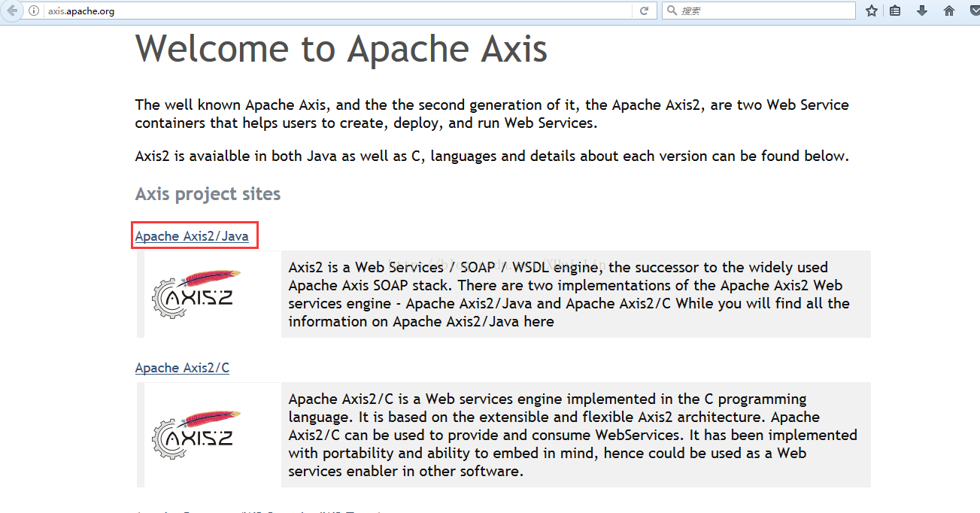Go back with the browser back arrow
The image size is (980, 513).
click(x=11, y=11)
